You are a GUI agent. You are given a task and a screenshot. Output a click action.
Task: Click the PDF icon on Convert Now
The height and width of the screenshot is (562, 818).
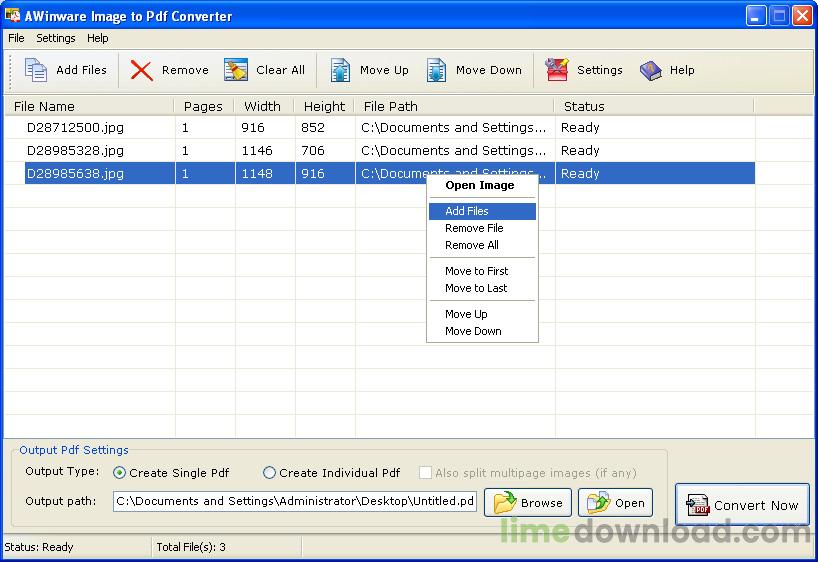697,505
